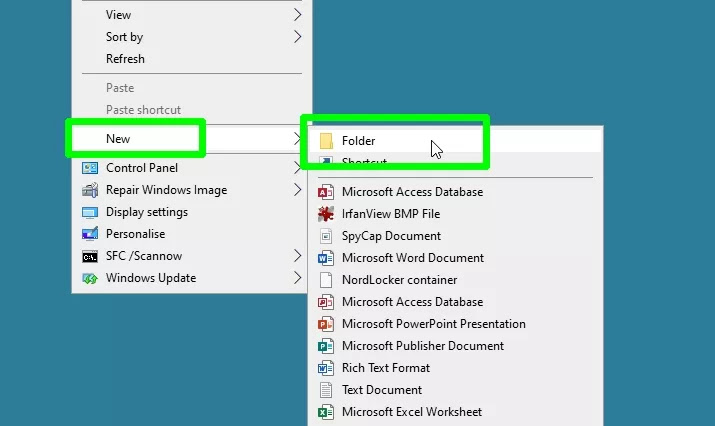Choose Rich Text Format from New submenu

(455, 368)
